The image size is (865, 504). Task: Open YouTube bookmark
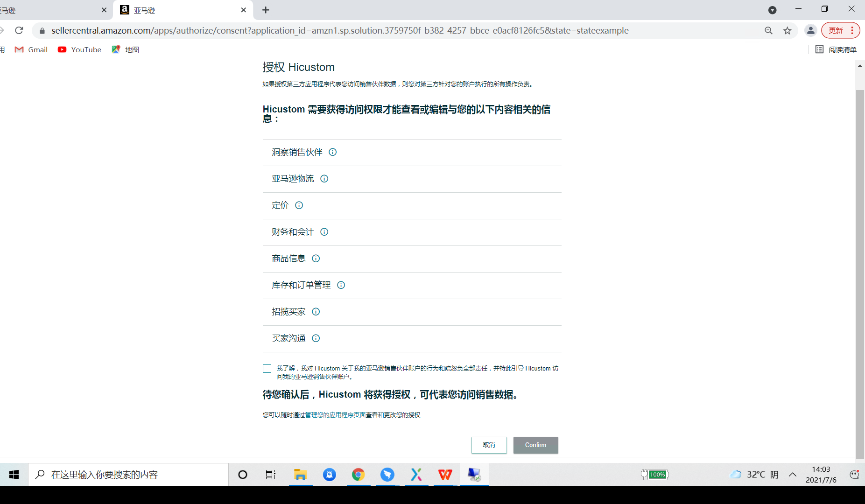point(79,49)
